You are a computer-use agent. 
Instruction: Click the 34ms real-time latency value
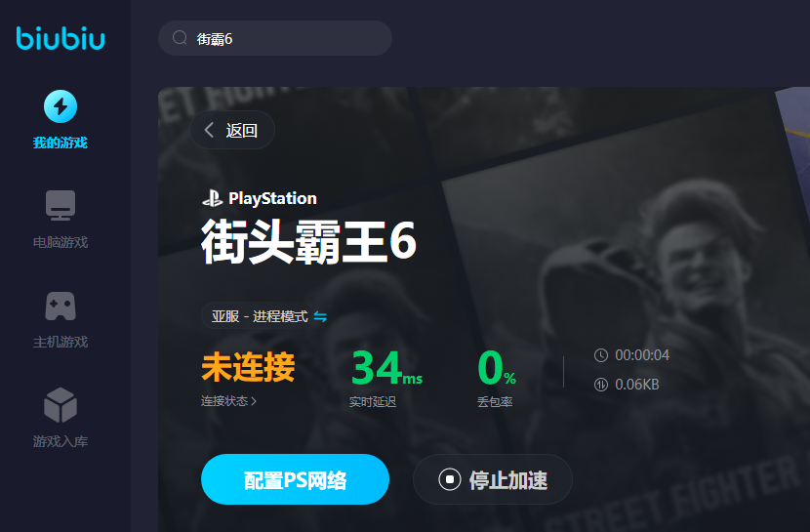(x=386, y=367)
